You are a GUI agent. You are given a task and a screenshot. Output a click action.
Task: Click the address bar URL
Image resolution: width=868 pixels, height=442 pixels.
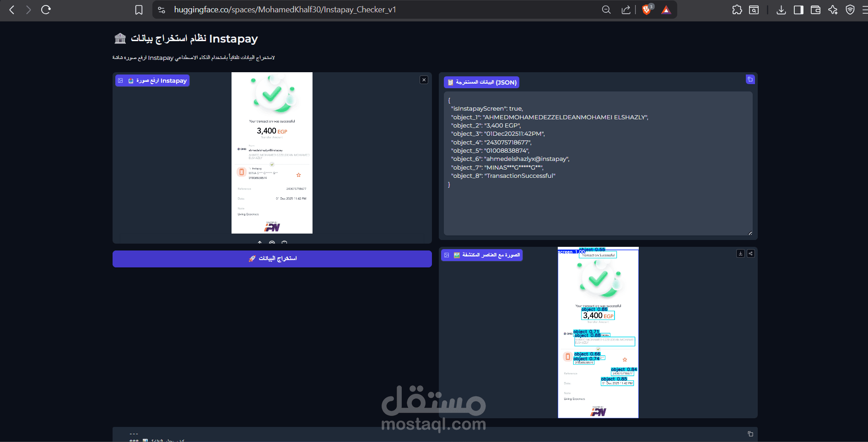coord(285,10)
